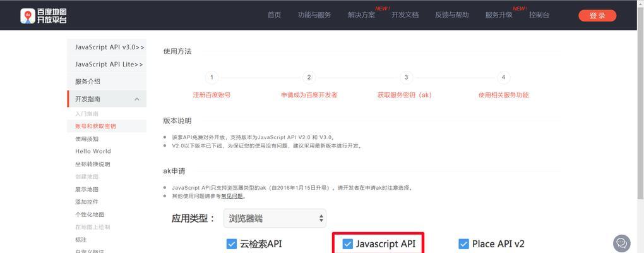Open 服务介绍 in the sidebar

[x=107, y=82]
